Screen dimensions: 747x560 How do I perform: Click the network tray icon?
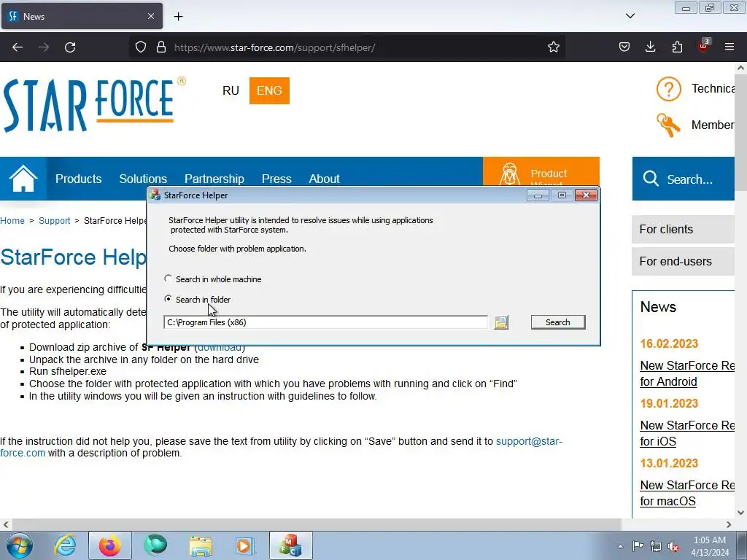(656, 546)
